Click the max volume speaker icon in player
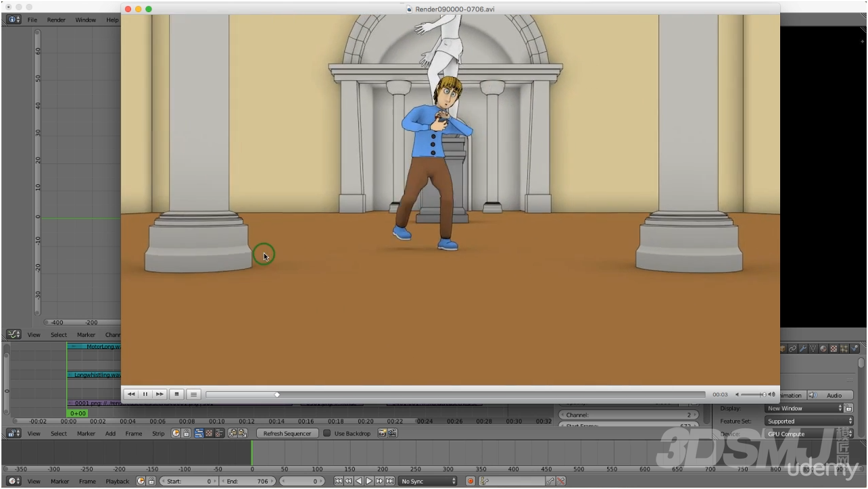Screen dimensions: 868x489 point(772,394)
